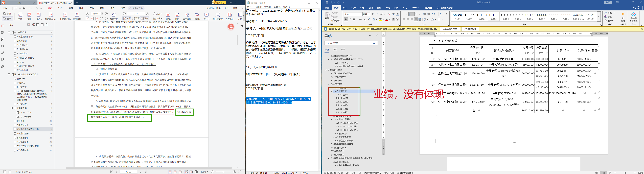Screen dimensions: 644x174
Task: Collapse the 3.评审程序 bookmark node
Action: click(x=11, y=108)
